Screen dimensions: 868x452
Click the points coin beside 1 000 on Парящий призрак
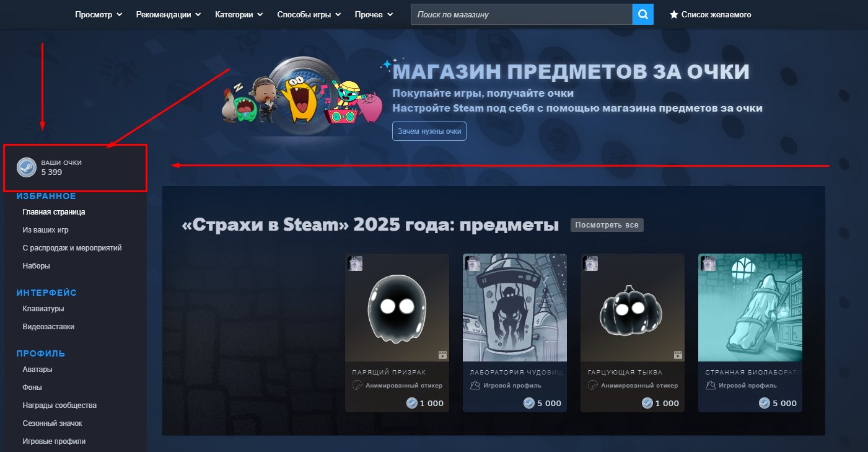(x=411, y=403)
